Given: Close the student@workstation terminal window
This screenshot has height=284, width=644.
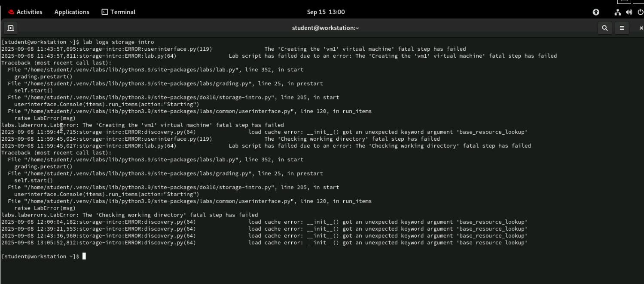Looking at the screenshot, I should click(641, 28).
